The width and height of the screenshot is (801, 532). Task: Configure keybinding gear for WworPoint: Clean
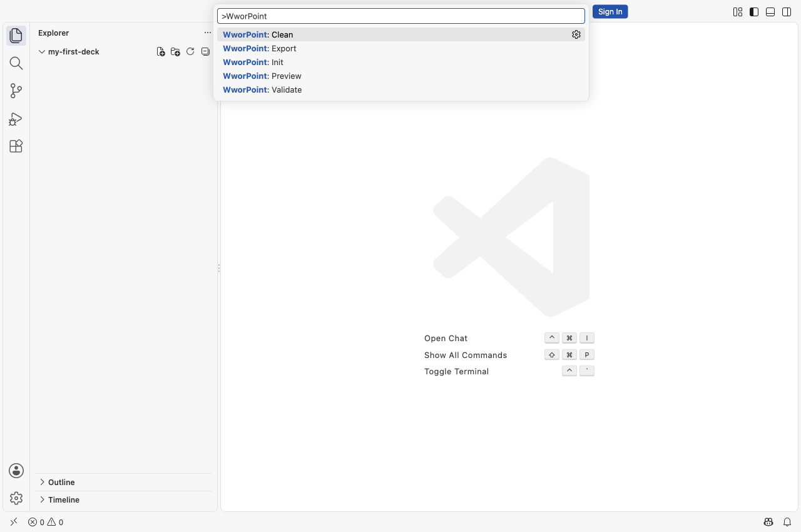pyautogui.click(x=576, y=34)
